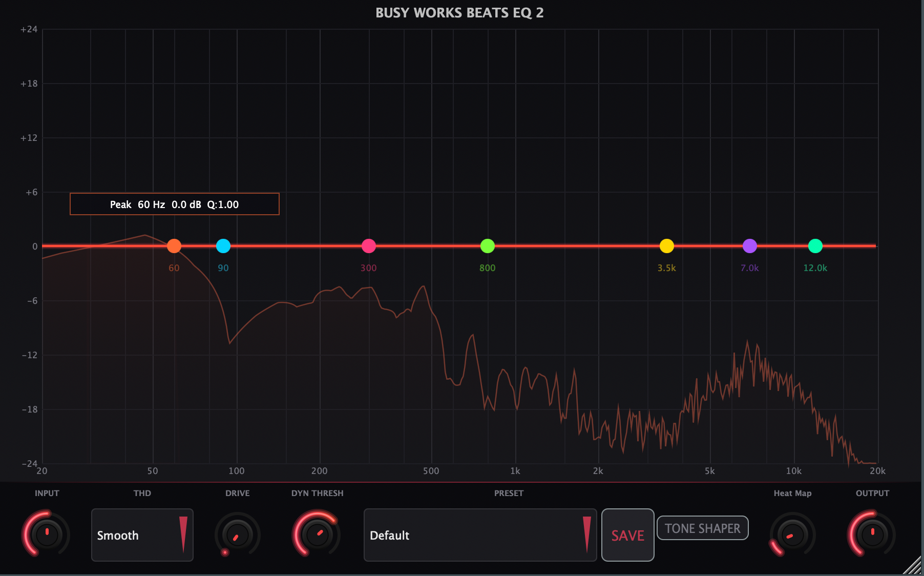Viewport: 924px width, 576px height.
Task: Click the DRIVE knob
Action: click(x=237, y=535)
